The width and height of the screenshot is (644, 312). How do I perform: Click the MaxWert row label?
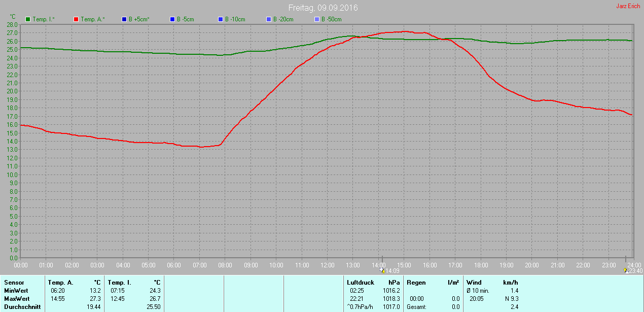pyautogui.click(x=17, y=299)
